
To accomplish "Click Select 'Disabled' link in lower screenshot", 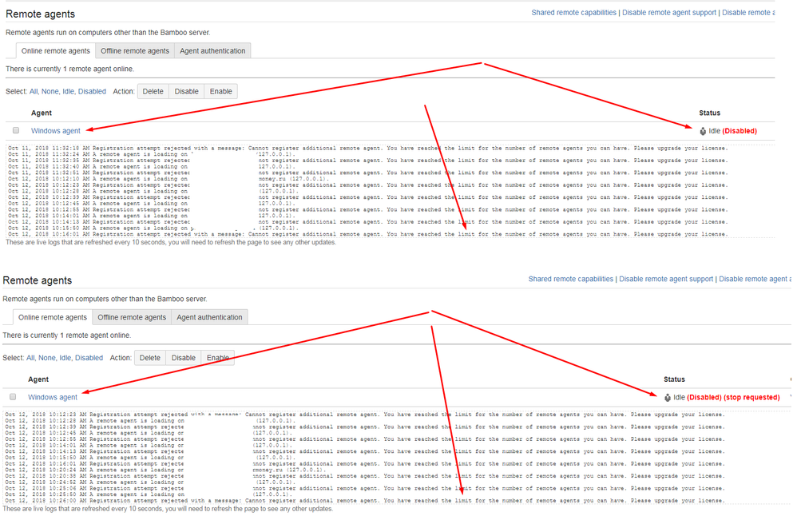I will [89, 358].
